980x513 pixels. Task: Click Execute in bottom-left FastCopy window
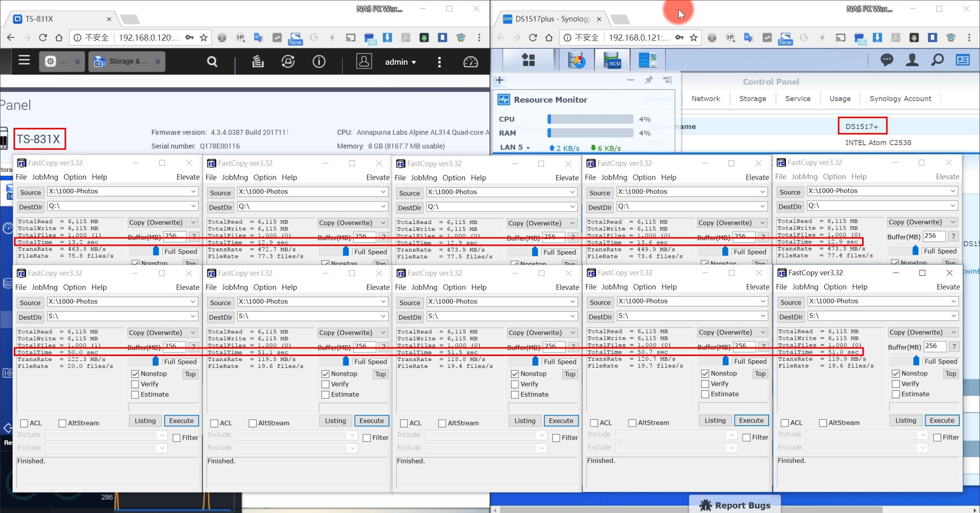pyautogui.click(x=181, y=421)
